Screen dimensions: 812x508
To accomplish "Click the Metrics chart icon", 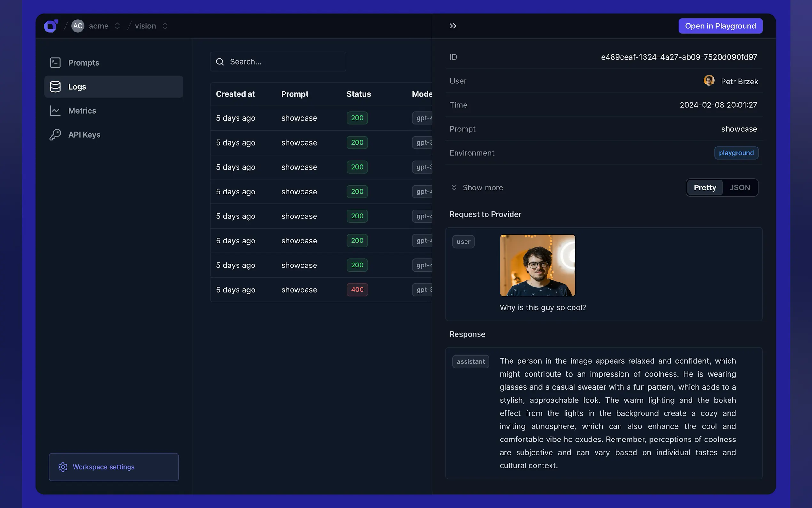I will (55, 111).
